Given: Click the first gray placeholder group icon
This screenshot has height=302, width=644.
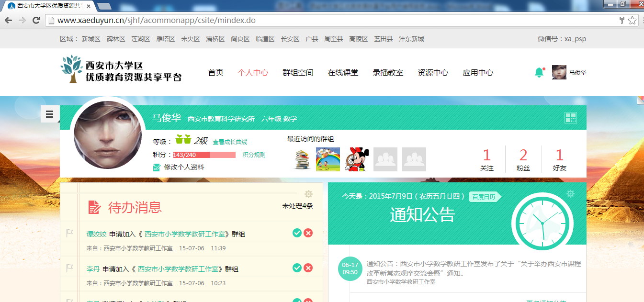Looking at the screenshot, I should pyautogui.click(x=385, y=159).
